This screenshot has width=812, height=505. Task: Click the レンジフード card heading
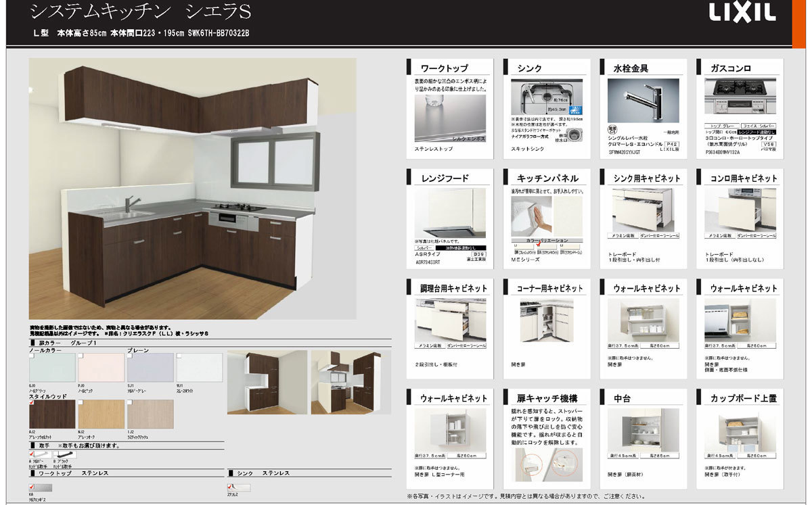click(x=445, y=178)
